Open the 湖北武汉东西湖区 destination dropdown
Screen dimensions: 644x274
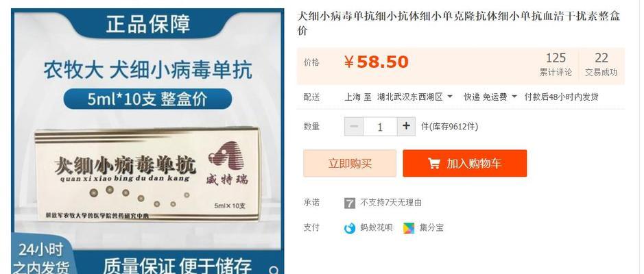pos(415,97)
